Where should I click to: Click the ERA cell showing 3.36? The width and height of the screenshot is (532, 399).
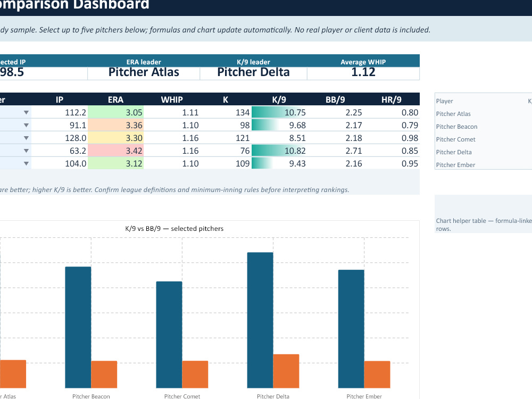[115, 125]
